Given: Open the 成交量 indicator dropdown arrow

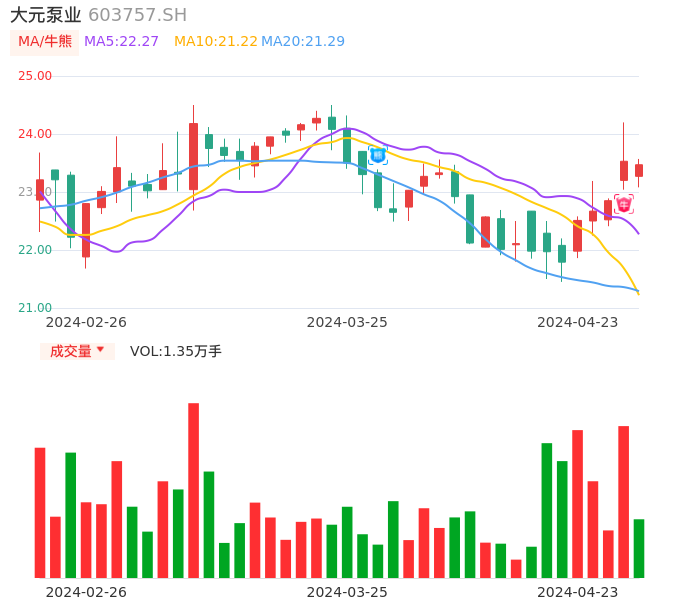Looking at the screenshot, I should [x=100, y=350].
